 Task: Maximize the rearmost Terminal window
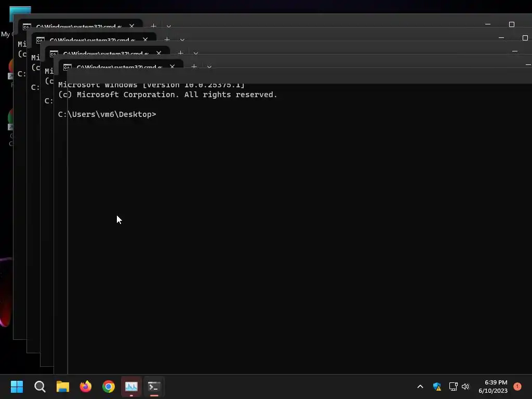coord(512,24)
